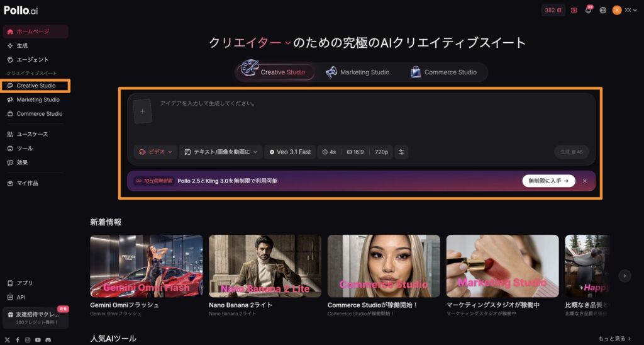Click the orange user avatar

click(616, 10)
